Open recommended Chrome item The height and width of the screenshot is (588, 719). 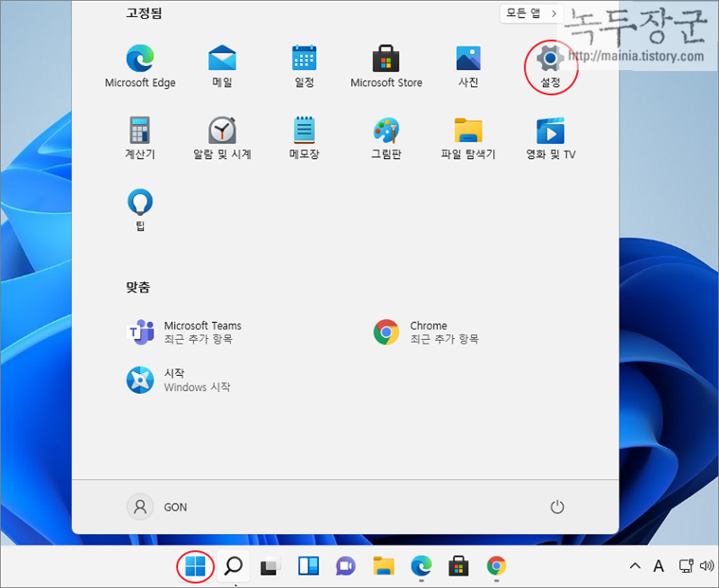[426, 333]
